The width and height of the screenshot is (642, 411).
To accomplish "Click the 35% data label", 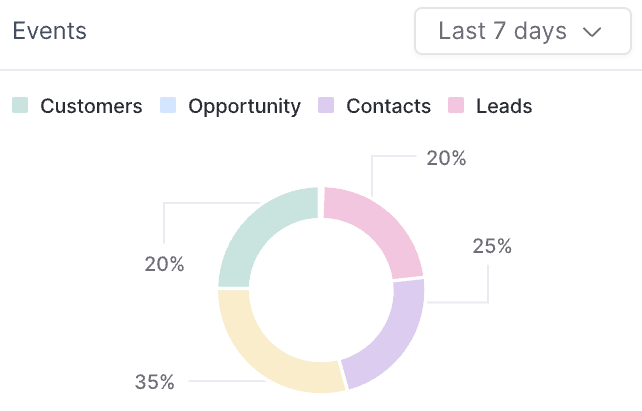I will pos(155,381).
